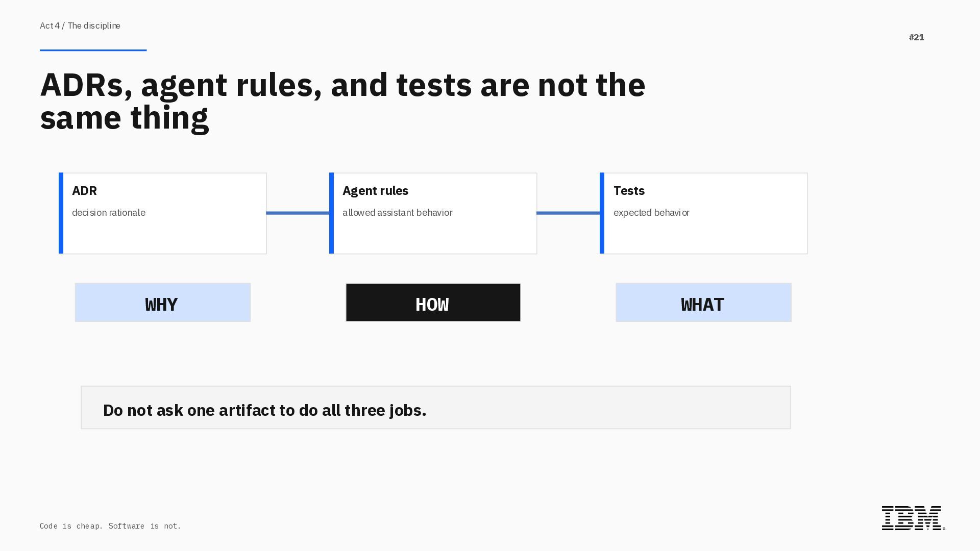Click the 'decision rationale' subtitle text
980x551 pixels.
[x=109, y=213]
